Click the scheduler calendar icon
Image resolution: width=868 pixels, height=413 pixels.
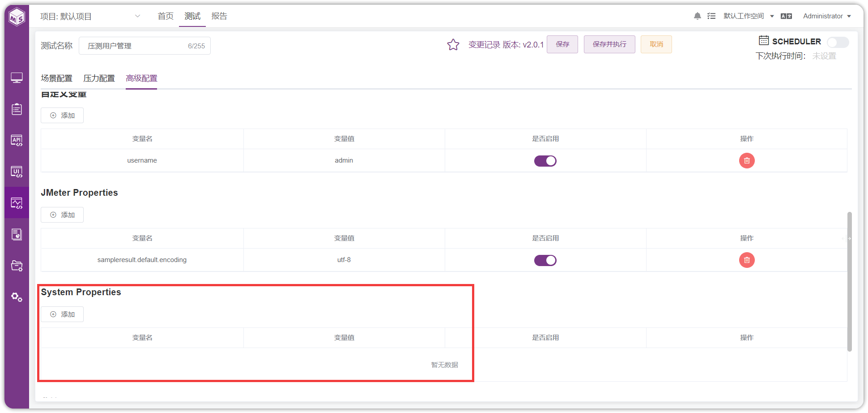[764, 40]
